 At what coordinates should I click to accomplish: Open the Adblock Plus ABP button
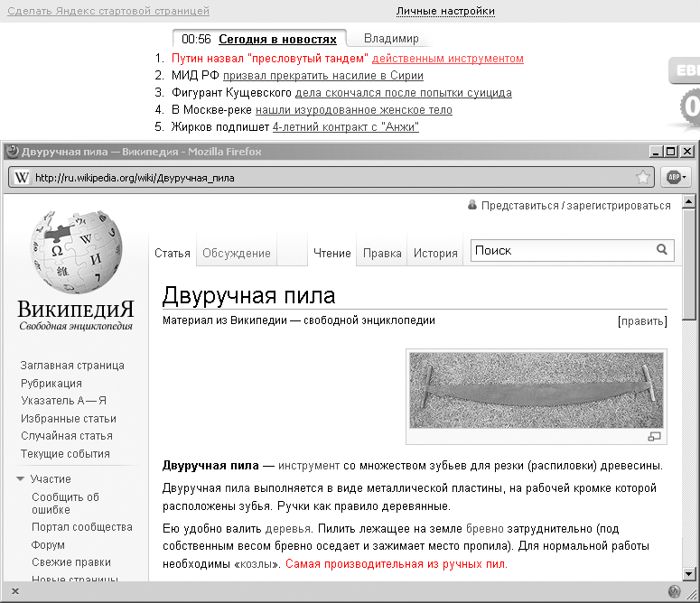[x=676, y=177]
